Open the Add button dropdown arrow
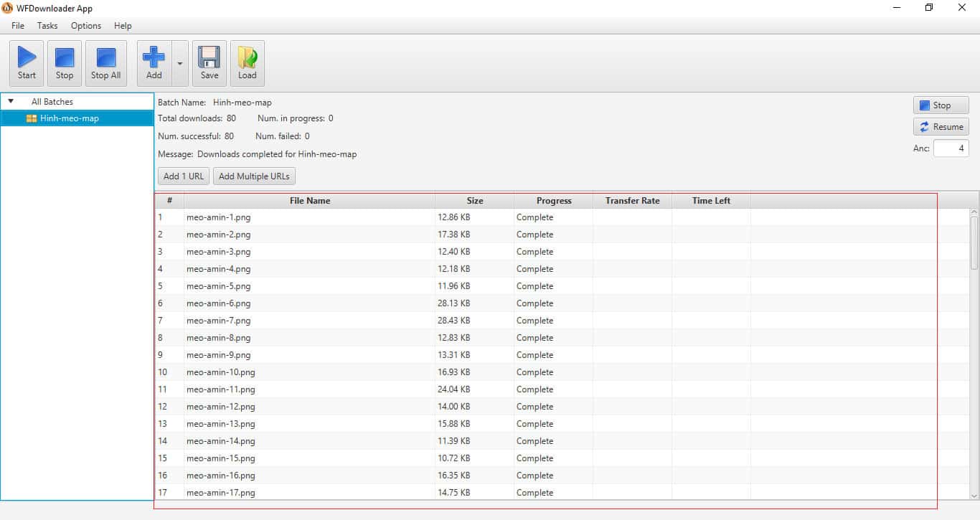 tap(179, 63)
